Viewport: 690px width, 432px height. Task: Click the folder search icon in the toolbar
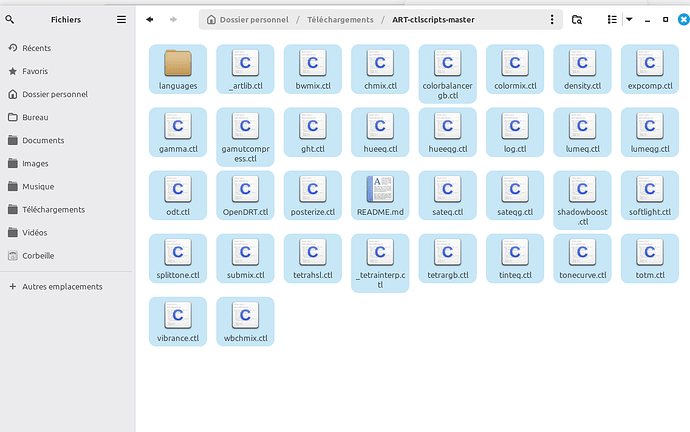[x=577, y=19]
